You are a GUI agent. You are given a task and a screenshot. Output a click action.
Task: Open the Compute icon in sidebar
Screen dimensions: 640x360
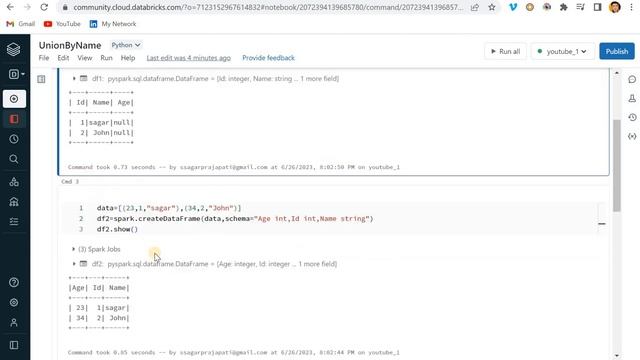(14, 202)
